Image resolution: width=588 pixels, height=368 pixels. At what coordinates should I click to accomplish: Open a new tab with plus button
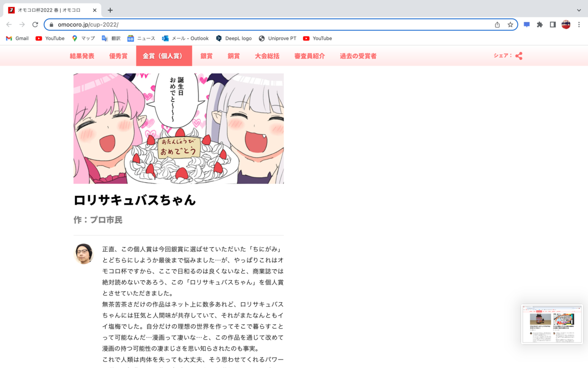coord(110,10)
